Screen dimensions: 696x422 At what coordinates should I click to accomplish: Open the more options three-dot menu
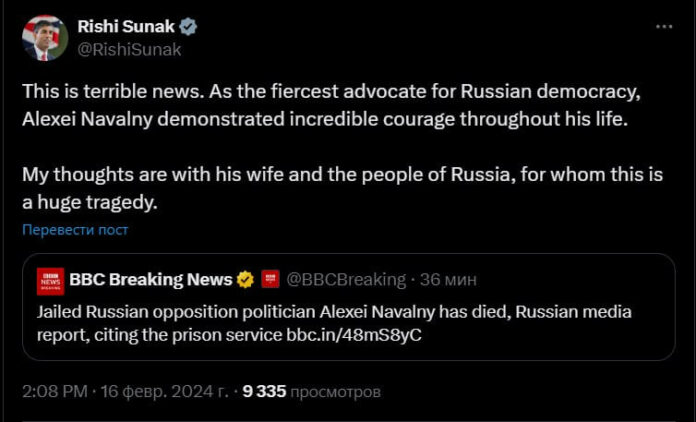tap(664, 25)
